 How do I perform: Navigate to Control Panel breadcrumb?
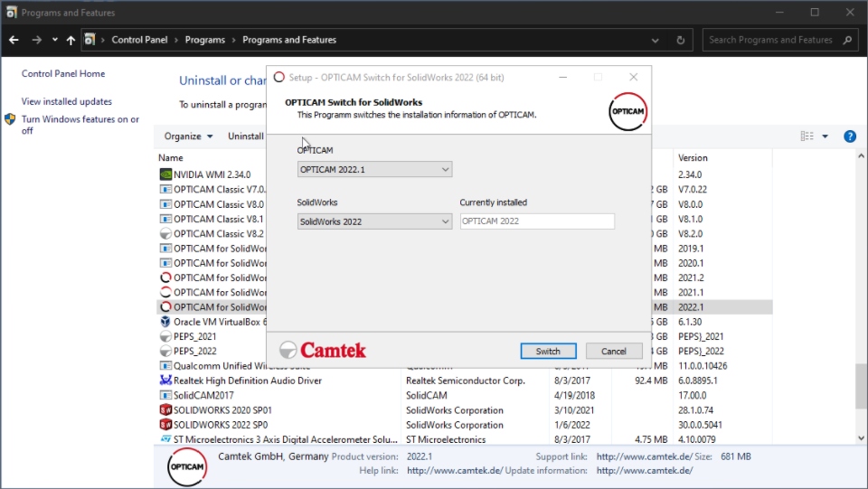click(x=139, y=40)
